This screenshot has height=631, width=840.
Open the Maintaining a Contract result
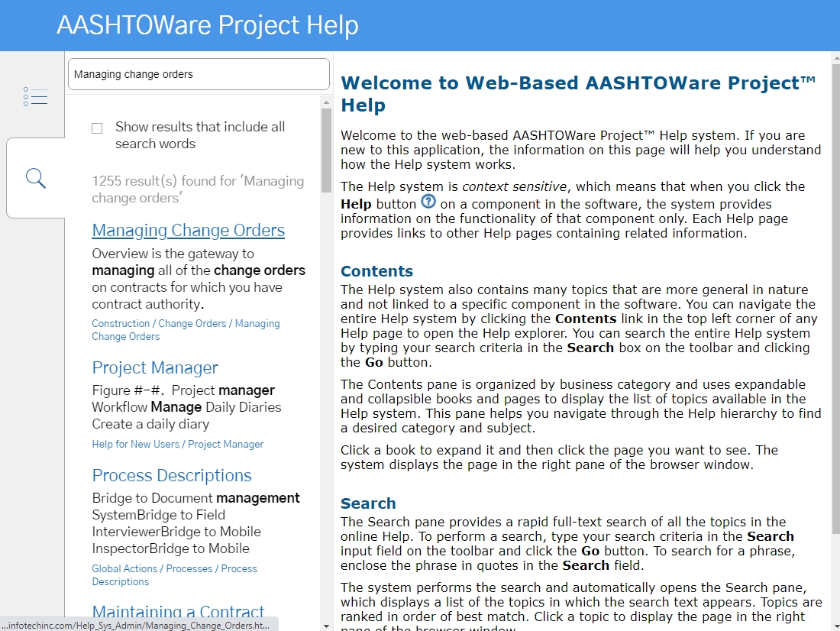click(x=178, y=612)
